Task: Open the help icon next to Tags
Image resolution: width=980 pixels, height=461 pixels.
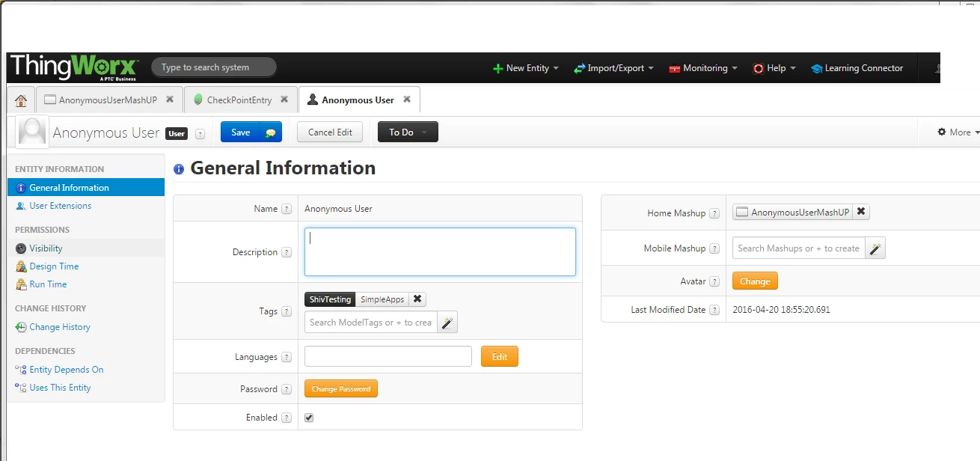Action: tap(287, 312)
